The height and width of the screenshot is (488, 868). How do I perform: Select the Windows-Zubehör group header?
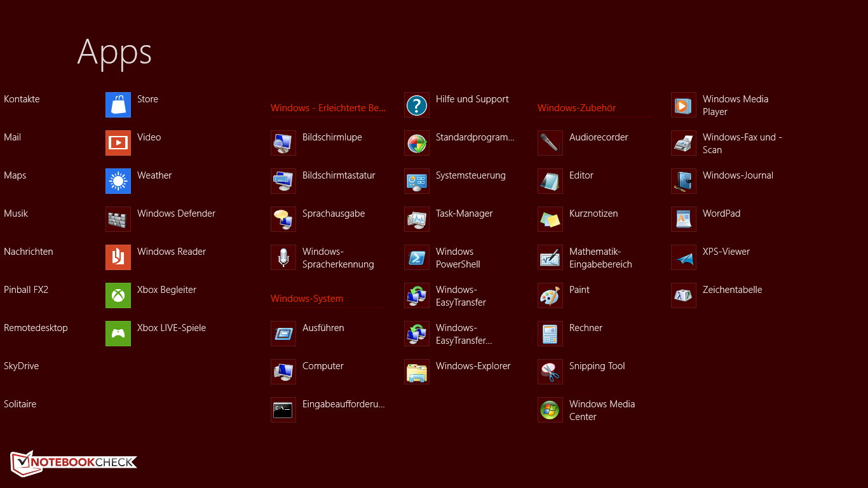(577, 108)
